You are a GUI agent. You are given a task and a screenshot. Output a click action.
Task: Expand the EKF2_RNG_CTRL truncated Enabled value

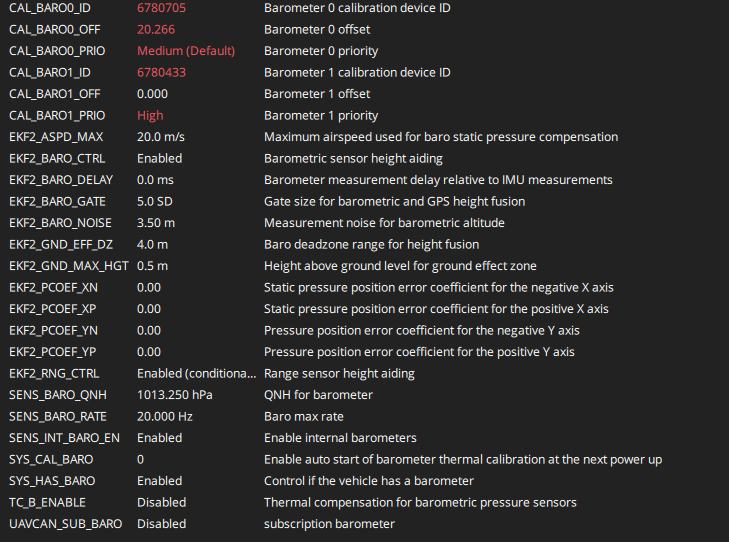(196, 373)
